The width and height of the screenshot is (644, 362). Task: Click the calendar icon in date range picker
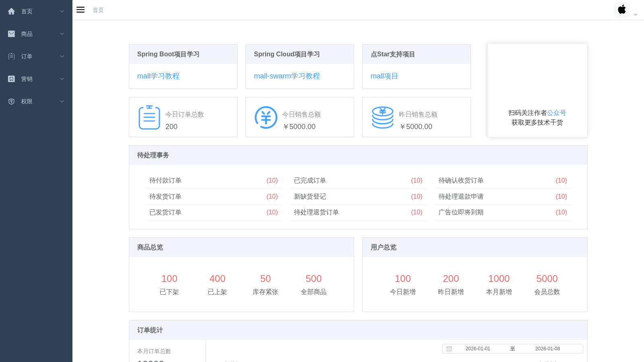point(449,349)
